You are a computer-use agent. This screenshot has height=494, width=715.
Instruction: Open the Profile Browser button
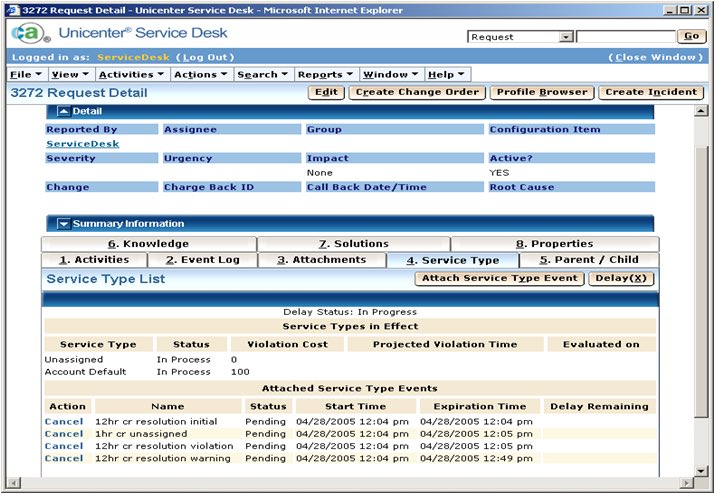coord(542,92)
